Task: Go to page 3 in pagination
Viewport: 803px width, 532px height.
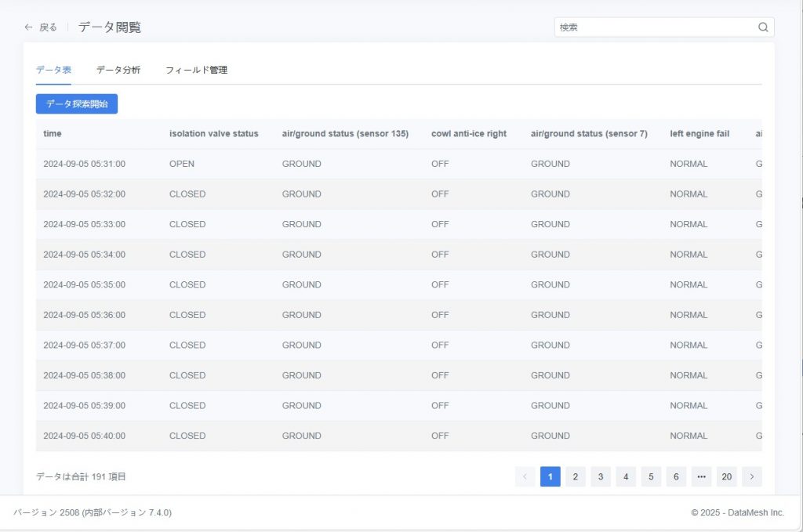Action: 601,476
